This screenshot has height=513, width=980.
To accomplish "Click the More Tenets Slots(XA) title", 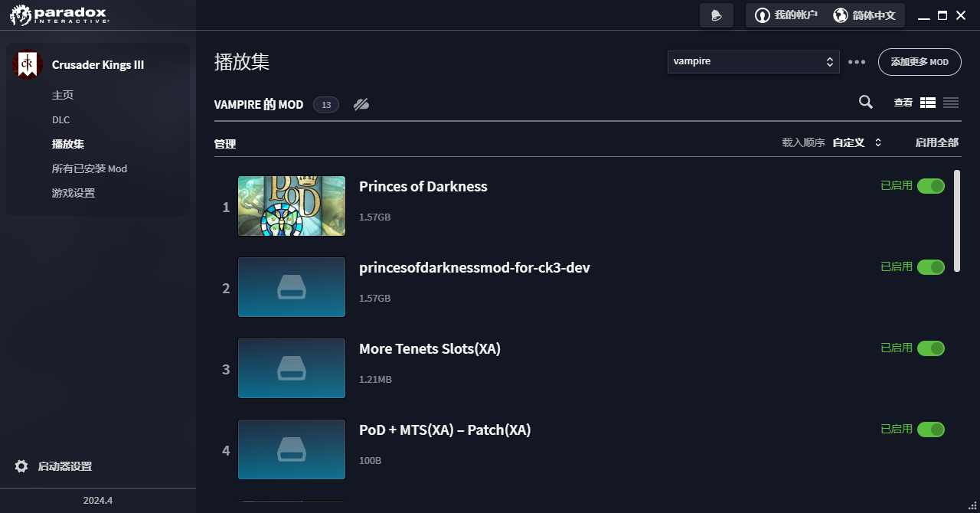I will 430,348.
